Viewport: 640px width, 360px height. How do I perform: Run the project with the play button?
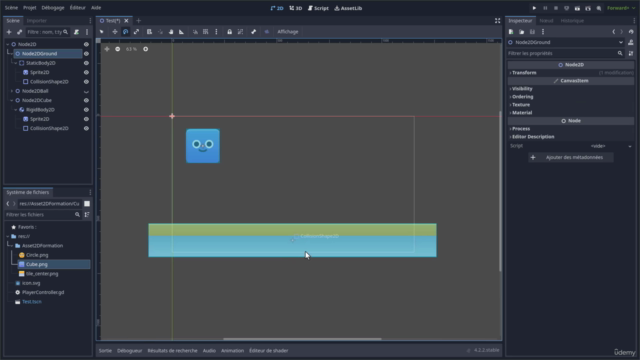pyautogui.click(x=534, y=8)
